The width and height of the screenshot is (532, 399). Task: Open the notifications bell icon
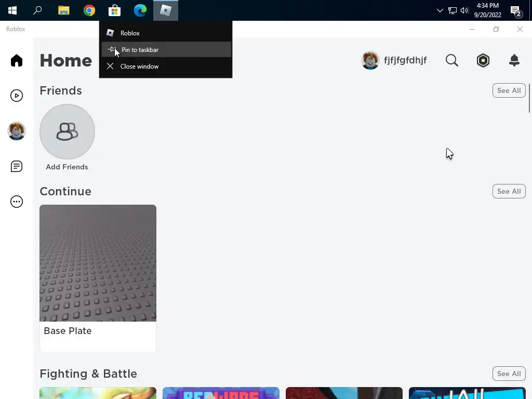coord(514,60)
